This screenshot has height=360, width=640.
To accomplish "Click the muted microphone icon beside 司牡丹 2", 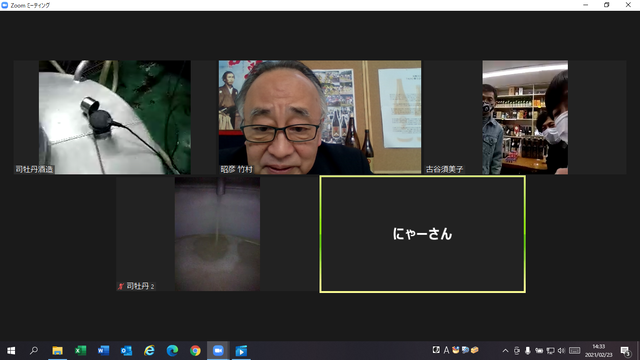I will [x=121, y=286].
